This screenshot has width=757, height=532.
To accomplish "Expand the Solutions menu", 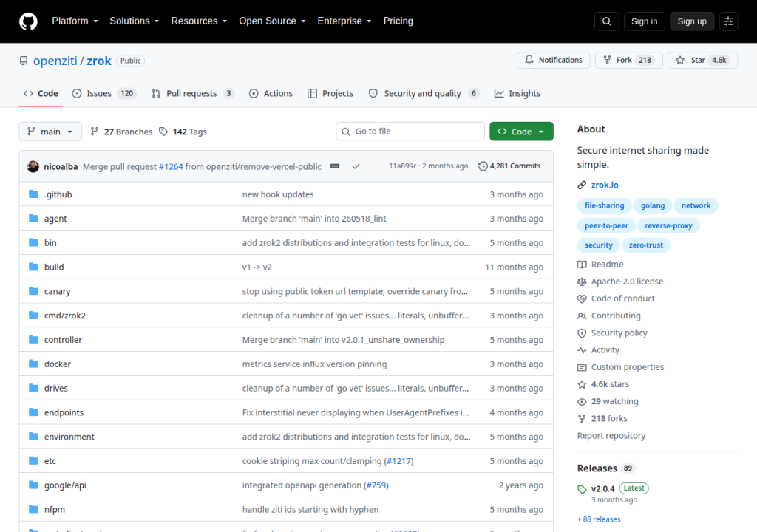I will pos(135,21).
